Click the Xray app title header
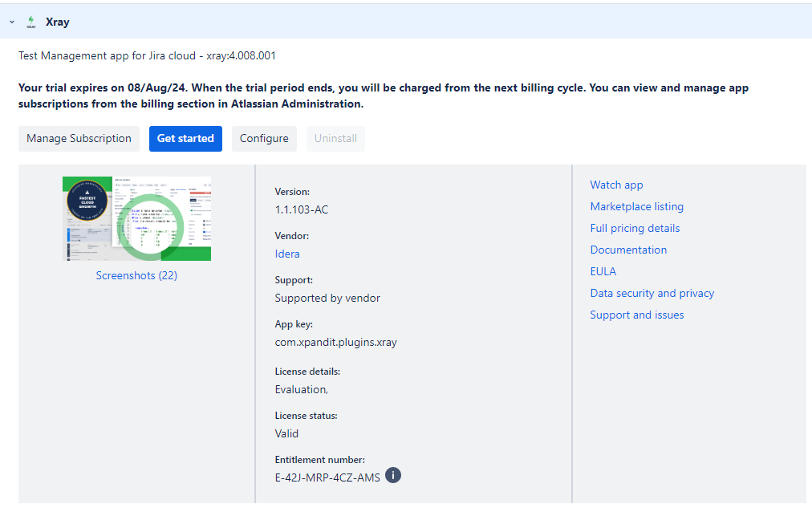Image resolution: width=812 pixels, height=512 pixels. click(56, 22)
